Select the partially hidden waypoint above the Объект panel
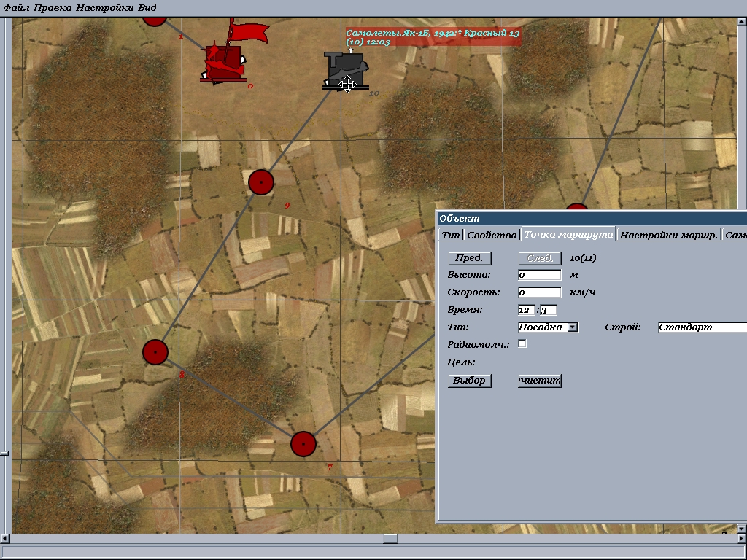This screenshot has height=560, width=747. pyautogui.click(x=577, y=206)
